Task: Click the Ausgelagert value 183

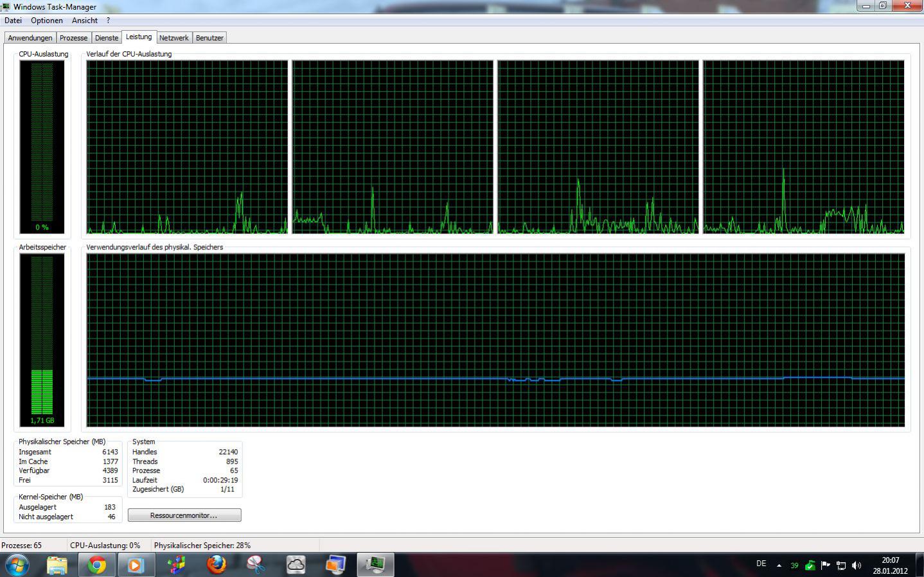Action: point(110,507)
